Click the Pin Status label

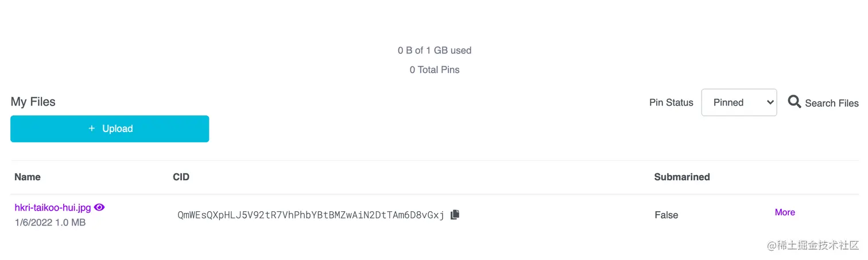click(x=671, y=103)
